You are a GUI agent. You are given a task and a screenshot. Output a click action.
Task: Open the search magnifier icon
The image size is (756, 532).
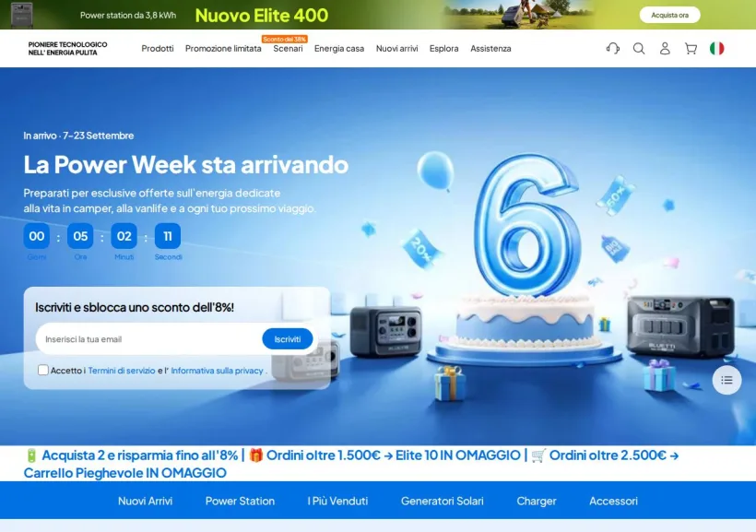pyautogui.click(x=639, y=48)
